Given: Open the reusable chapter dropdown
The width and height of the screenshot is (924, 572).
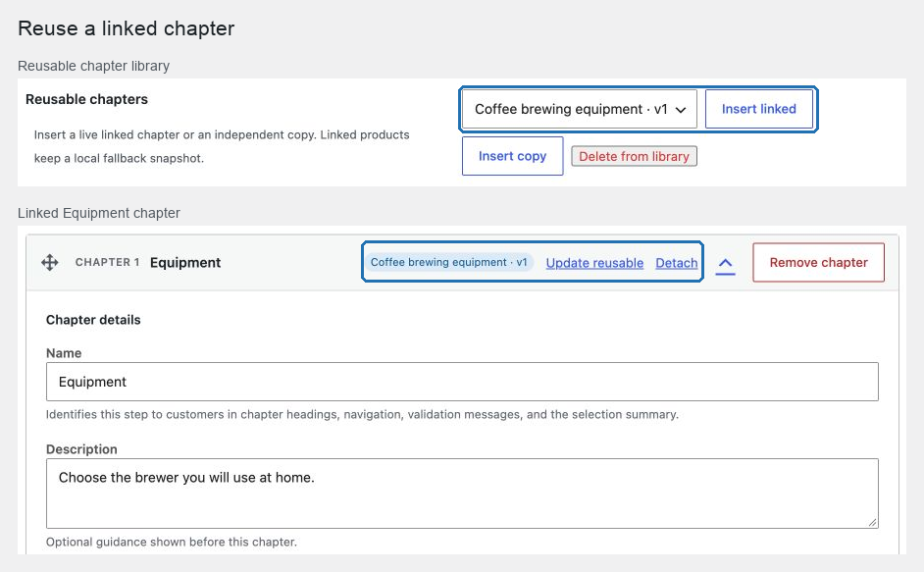Looking at the screenshot, I should 580,109.
